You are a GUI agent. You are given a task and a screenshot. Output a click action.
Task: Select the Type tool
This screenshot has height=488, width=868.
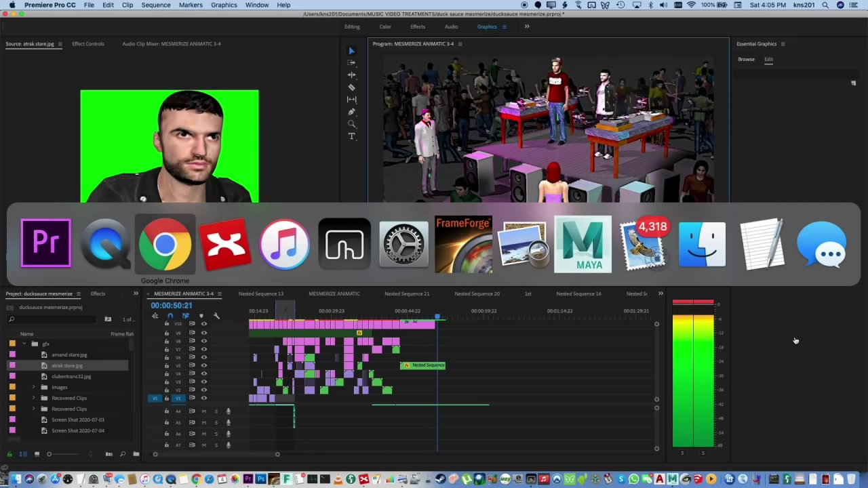pos(351,136)
